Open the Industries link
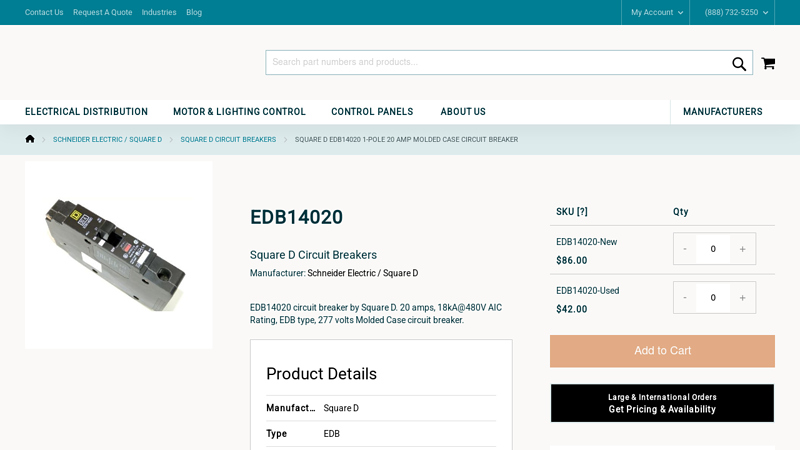This screenshot has width=800, height=450. click(x=159, y=12)
